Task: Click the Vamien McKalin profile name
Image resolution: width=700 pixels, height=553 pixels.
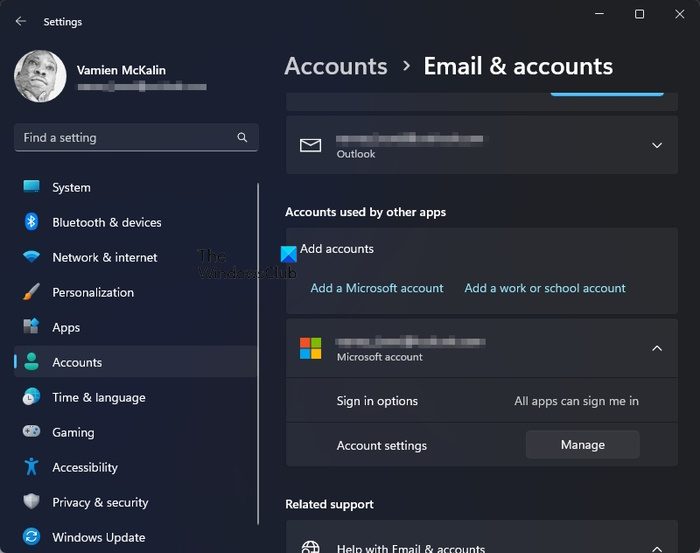Action: 121,70
